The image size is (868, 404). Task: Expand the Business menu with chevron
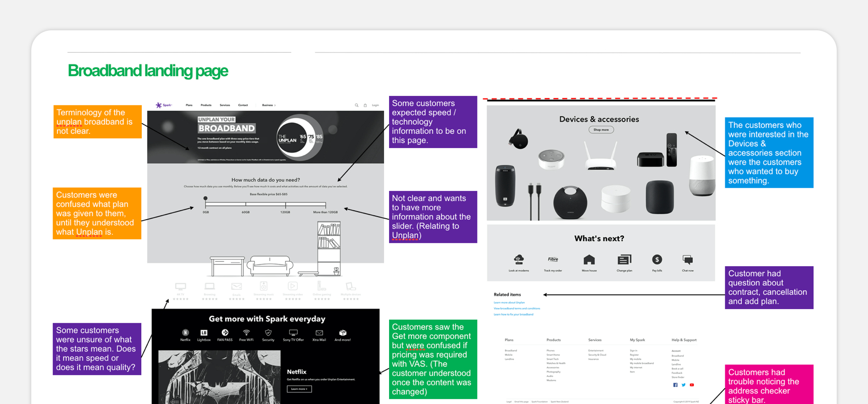(268, 105)
